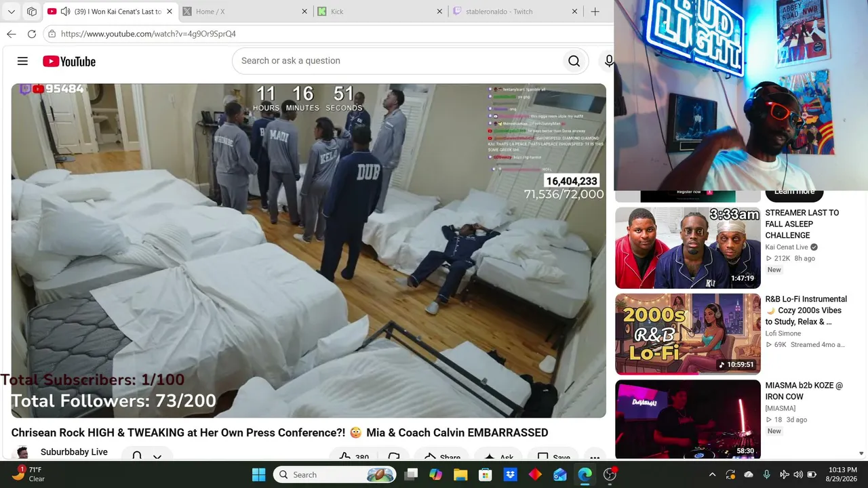The height and width of the screenshot is (488, 868).
Task: Click the Ask button below the video
Action: pyautogui.click(x=498, y=457)
